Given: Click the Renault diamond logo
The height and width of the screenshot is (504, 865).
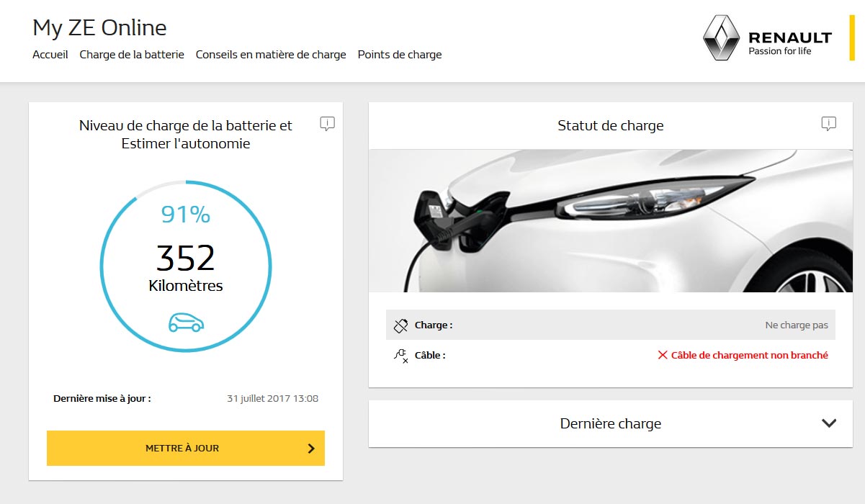Looking at the screenshot, I should (x=721, y=38).
